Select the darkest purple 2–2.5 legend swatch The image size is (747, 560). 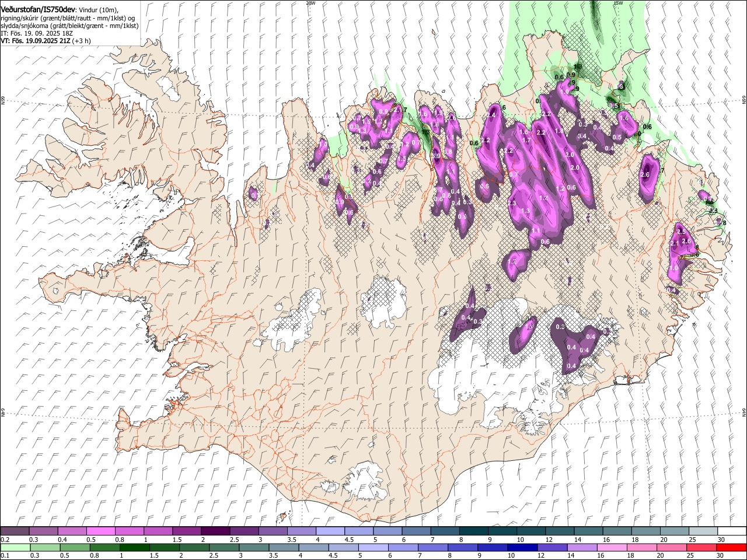215,531
